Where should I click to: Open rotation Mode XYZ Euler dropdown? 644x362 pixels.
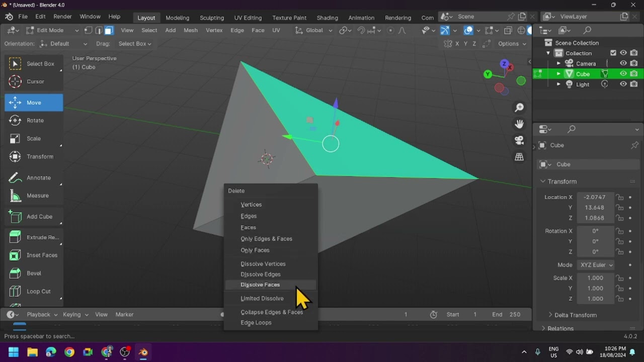click(596, 265)
